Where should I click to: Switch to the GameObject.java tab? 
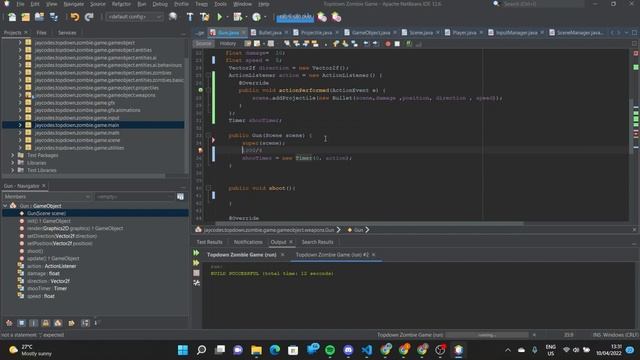coord(371,33)
